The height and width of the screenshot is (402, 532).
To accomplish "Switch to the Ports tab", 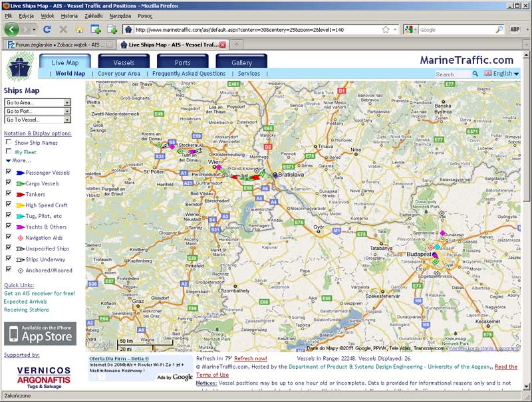I will click(182, 62).
